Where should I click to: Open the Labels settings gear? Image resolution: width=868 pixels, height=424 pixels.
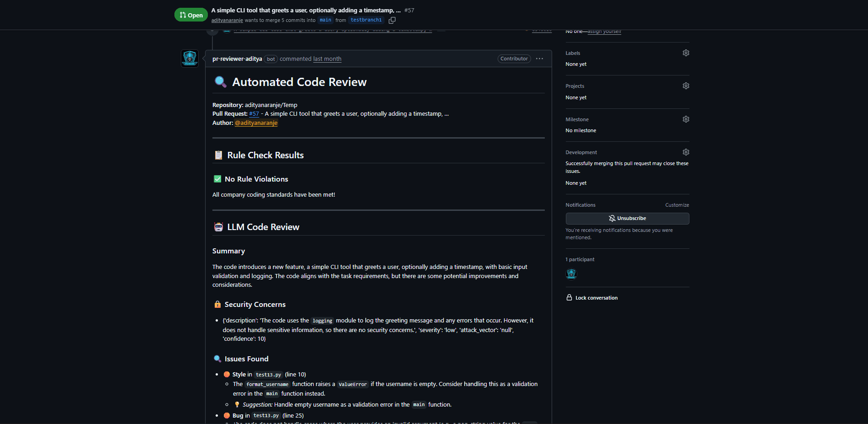[x=686, y=53]
